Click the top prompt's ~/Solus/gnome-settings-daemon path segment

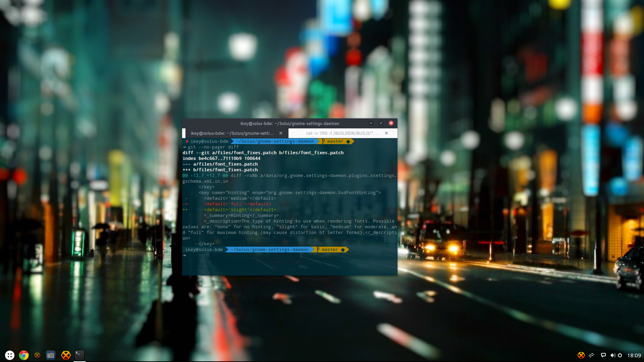tap(275, 141)
